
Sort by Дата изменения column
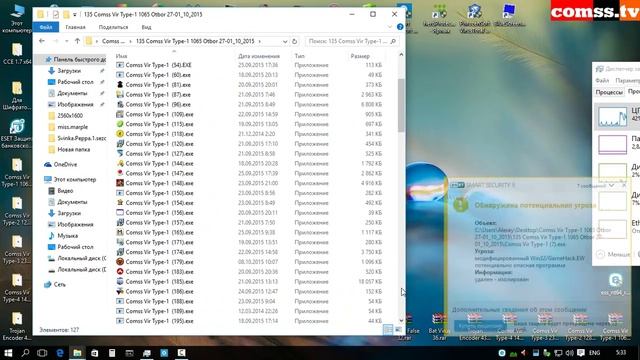point(259,56)
